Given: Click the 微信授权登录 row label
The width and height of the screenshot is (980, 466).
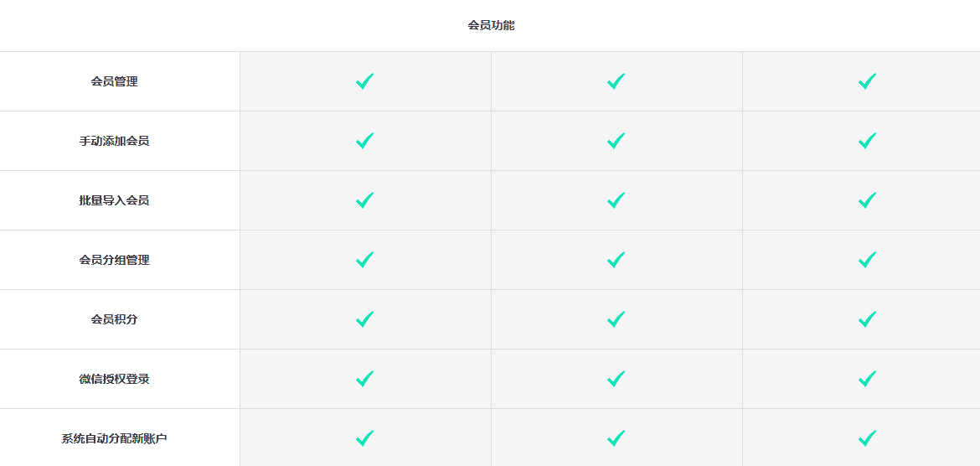Looking at the screenshot, I should click(115, 379).
